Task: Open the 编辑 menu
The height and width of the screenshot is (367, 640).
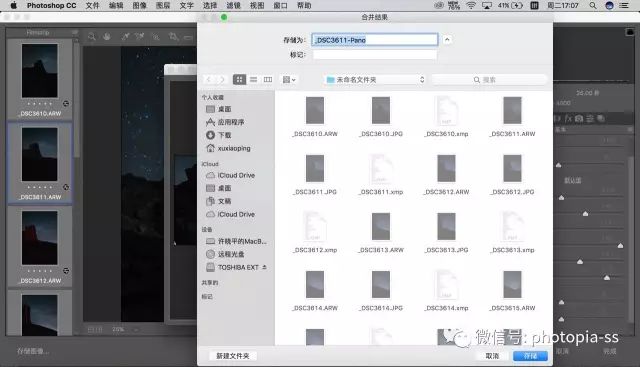Action: (116, 5)
